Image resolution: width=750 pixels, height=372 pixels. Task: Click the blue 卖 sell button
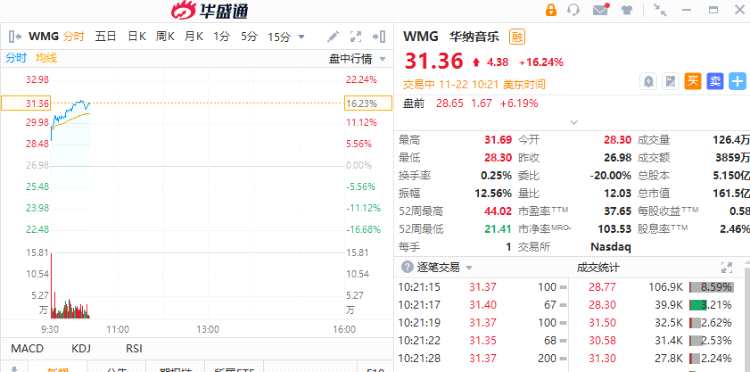(x=715, y=81)
